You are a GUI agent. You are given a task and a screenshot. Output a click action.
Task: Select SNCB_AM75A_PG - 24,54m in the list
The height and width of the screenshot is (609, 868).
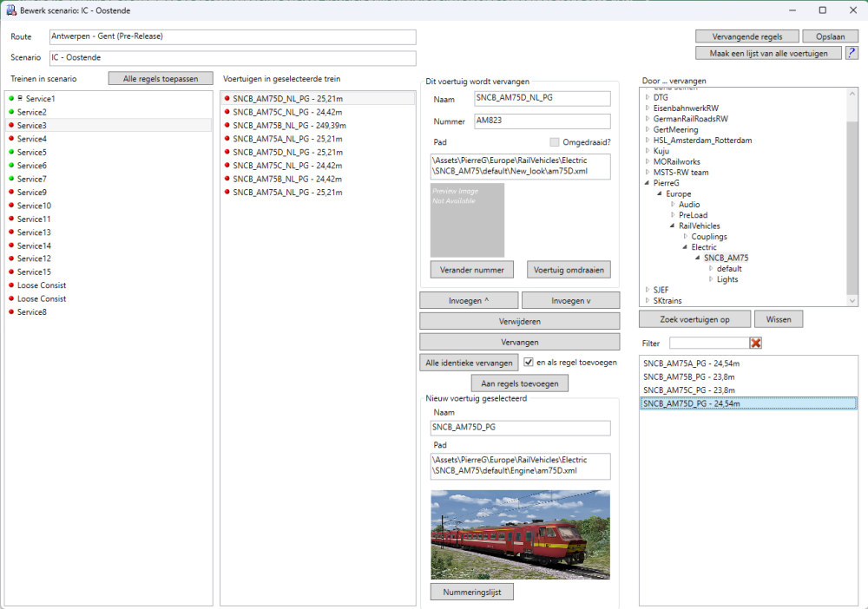tap(691, 363)
